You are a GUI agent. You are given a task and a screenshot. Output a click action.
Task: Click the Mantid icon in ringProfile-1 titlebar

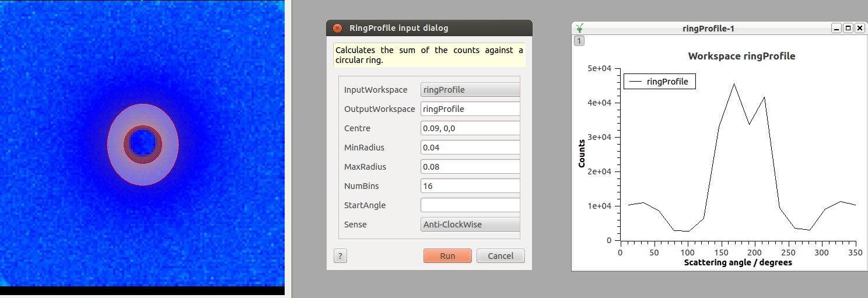(x=579, y=28)
